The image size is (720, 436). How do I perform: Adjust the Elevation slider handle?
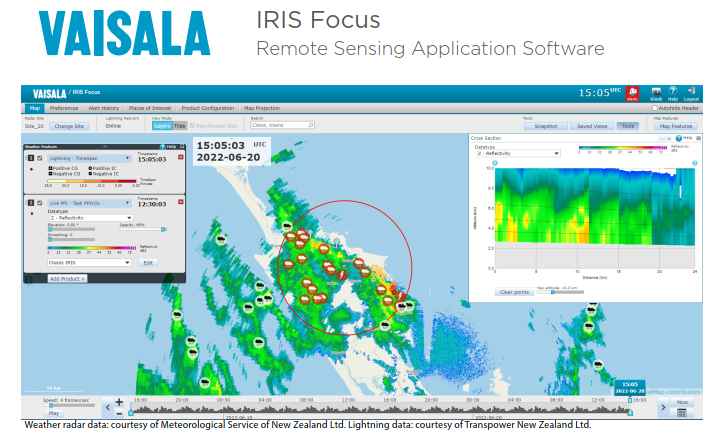[x=50, y=229]
